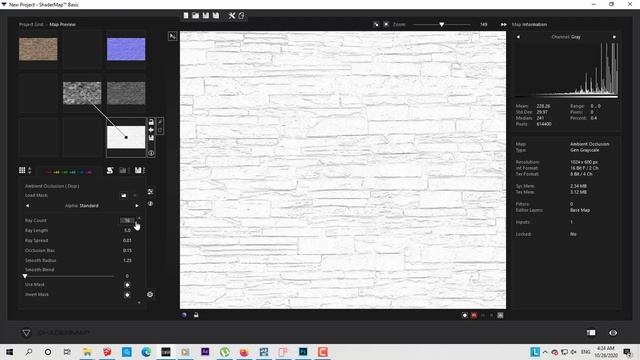Click the New Project icon in top toolbar
The image size is (640, 360).
click(186, 16)
